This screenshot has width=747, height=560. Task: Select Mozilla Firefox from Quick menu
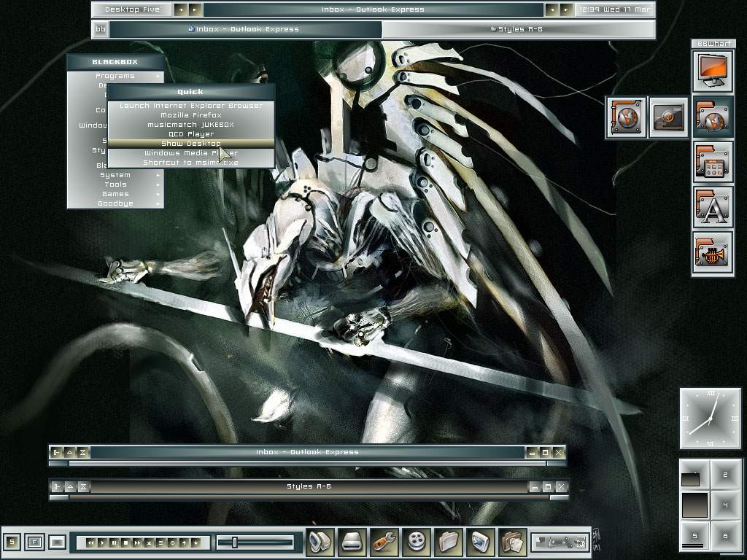[191, 115]
